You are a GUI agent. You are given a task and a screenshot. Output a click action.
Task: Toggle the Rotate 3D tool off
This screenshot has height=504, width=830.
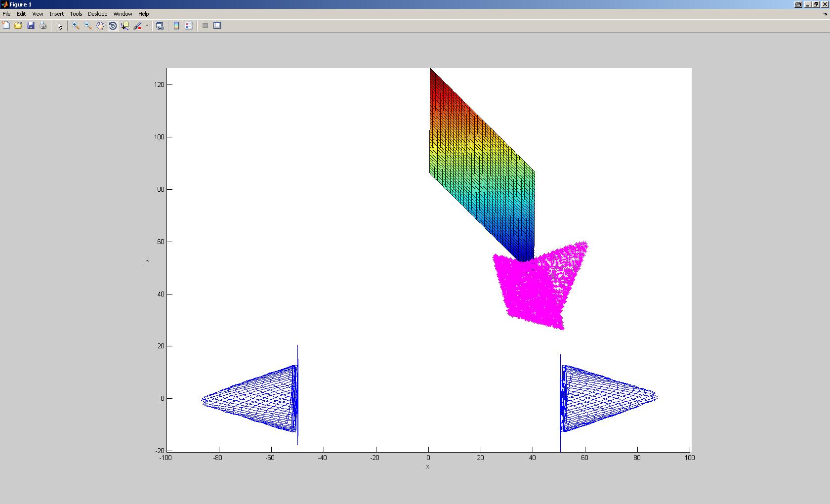click(113, 26)
